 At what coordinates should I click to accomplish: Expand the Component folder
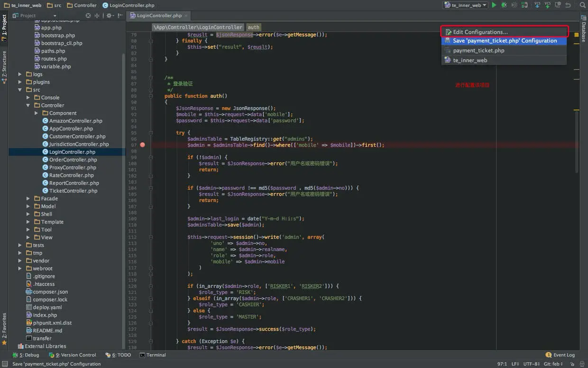click(x=36, y=113)
